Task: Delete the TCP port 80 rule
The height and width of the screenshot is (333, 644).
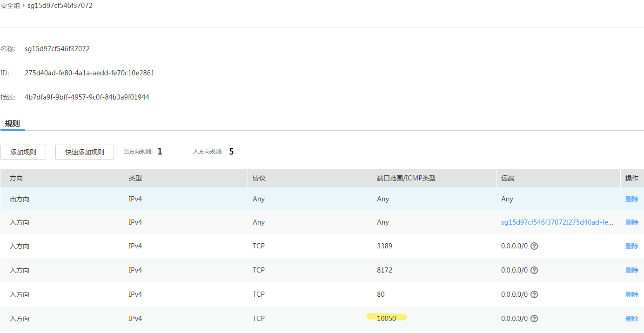Action: click(x=631, y=294)
